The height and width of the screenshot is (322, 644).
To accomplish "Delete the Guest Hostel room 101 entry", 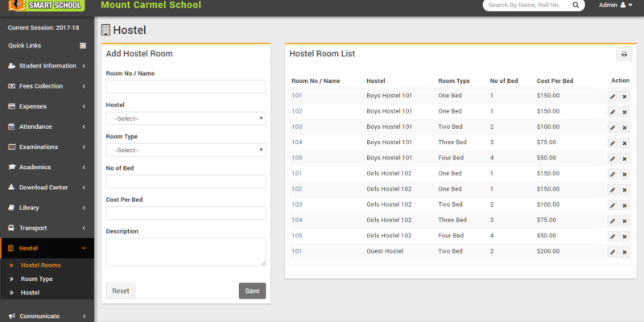I will (625, 252).
